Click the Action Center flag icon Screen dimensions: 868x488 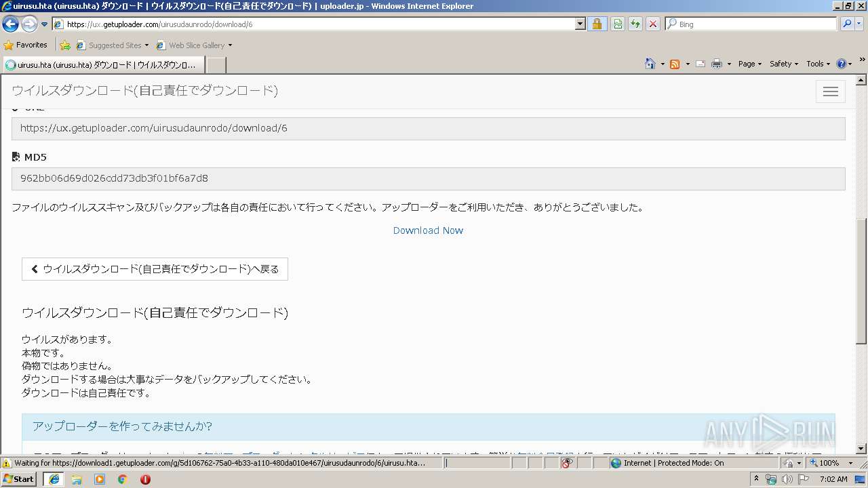(x=804, y=479)
